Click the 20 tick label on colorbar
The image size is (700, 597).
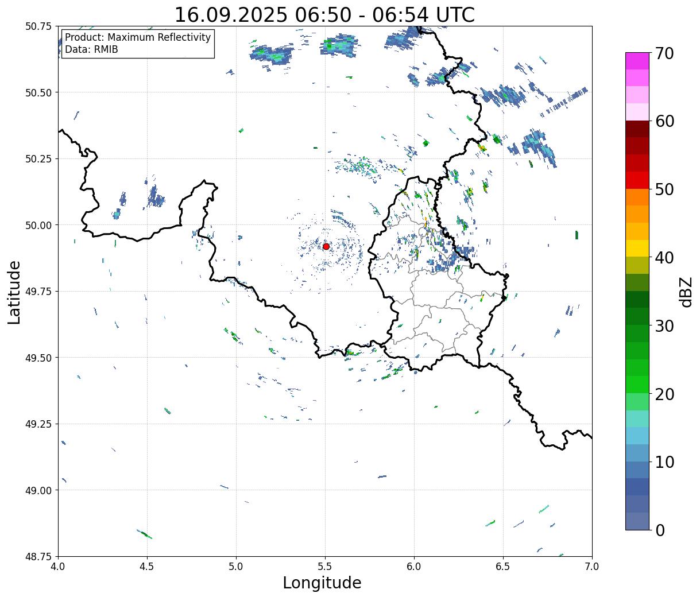[664, 394]
